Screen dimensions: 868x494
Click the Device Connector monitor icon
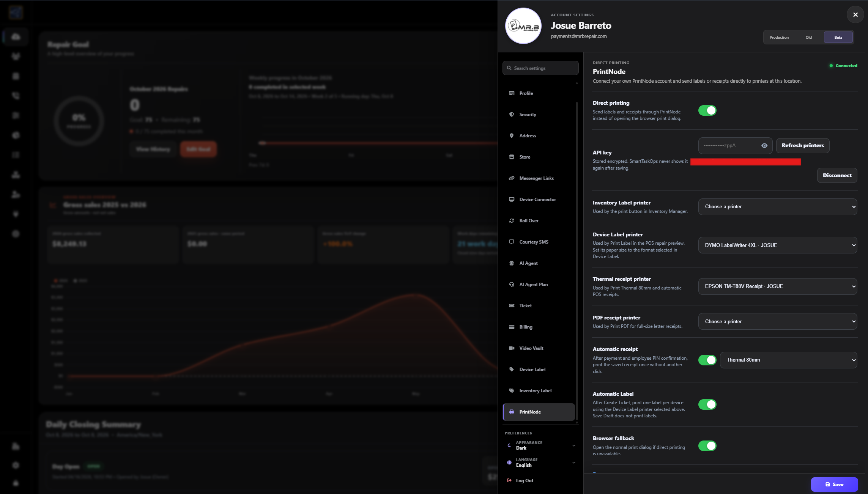click(512, 200)
